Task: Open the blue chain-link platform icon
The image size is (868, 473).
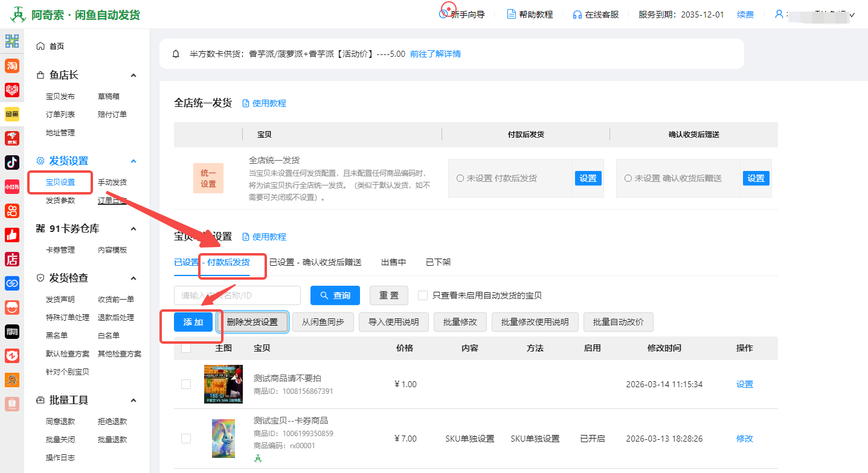Action: tap(12, 283)
